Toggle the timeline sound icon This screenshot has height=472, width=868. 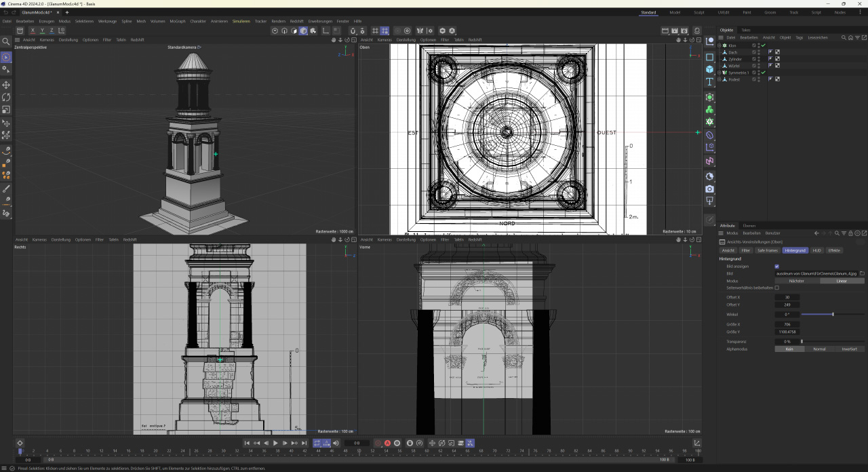[336, 443]
